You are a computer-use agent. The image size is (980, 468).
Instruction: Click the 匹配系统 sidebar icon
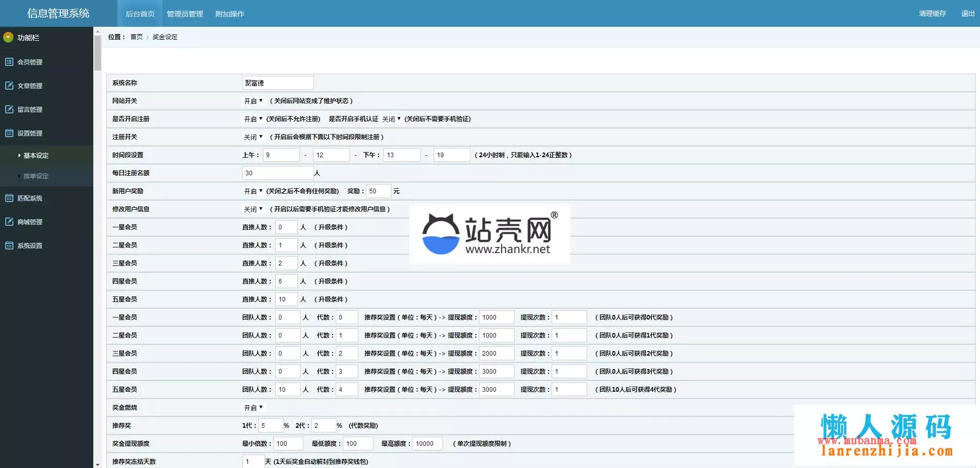[x=9, y=198]
